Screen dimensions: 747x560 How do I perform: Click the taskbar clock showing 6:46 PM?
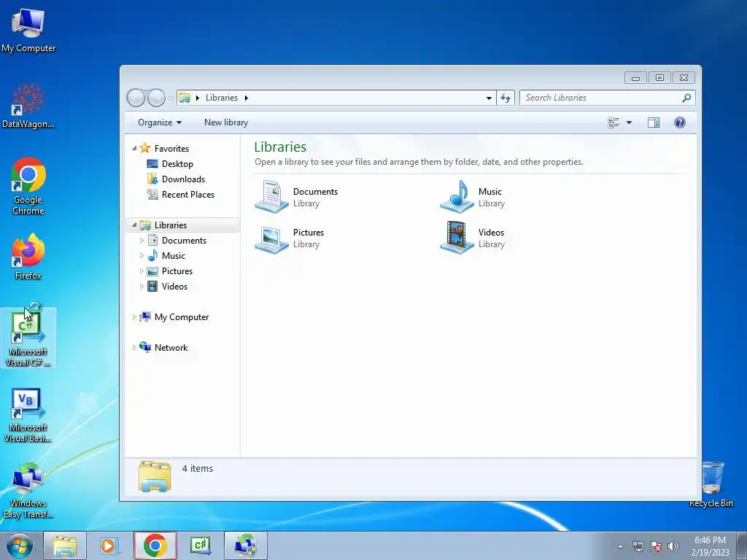click(x=710, y=545)
